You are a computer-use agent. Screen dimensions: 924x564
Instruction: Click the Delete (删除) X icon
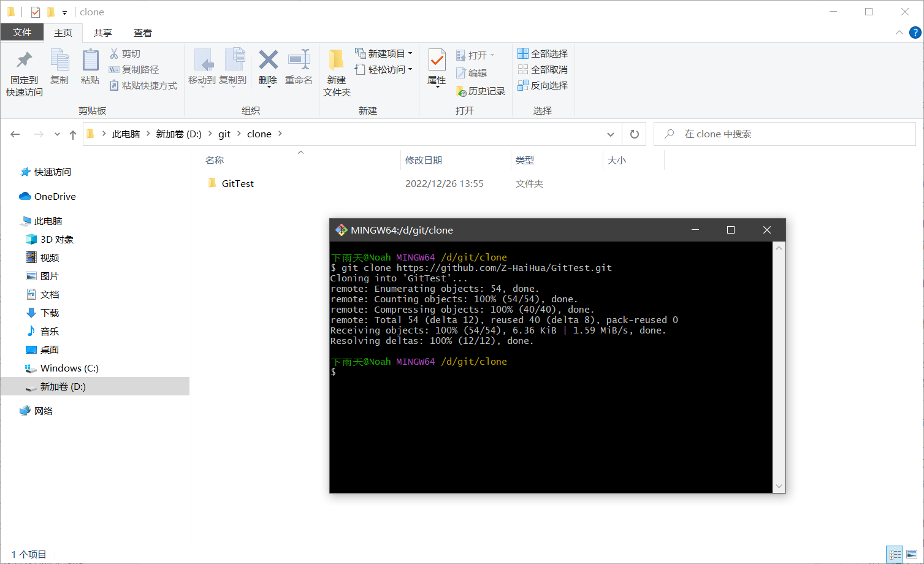268,60
